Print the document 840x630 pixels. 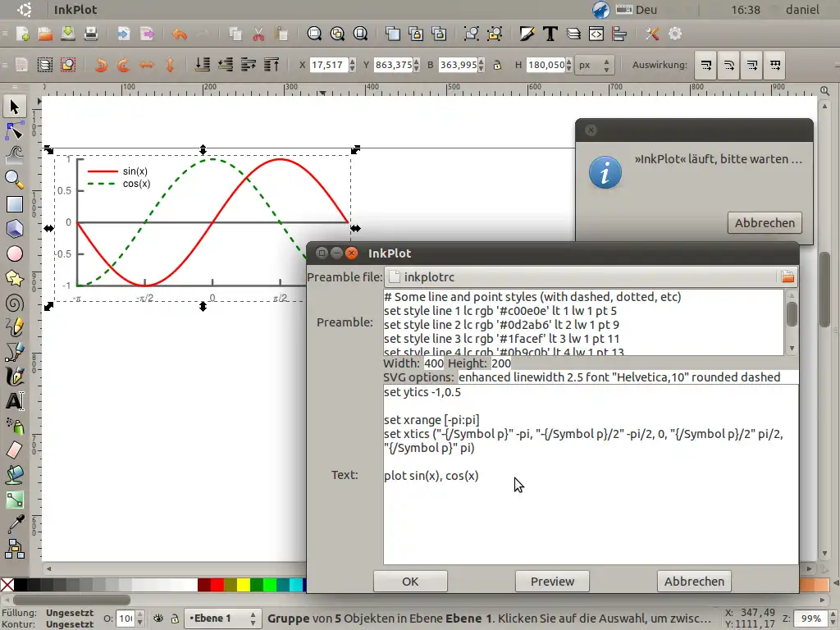pos(91,34)
